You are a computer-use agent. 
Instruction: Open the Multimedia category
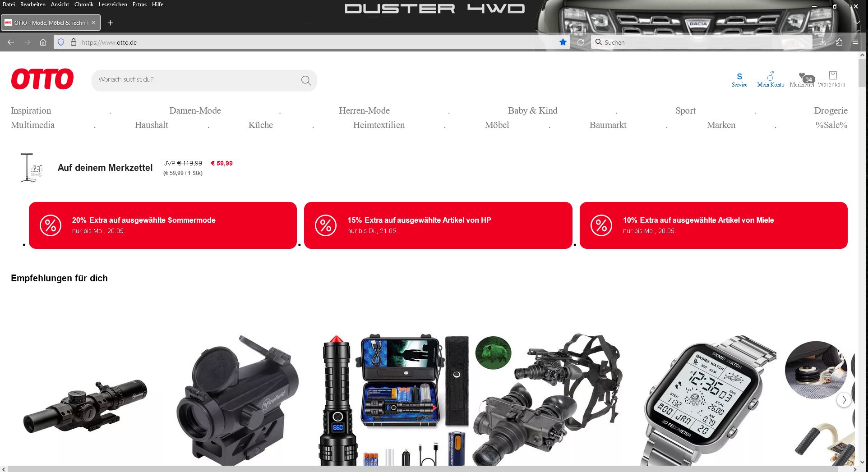point(32,125)
